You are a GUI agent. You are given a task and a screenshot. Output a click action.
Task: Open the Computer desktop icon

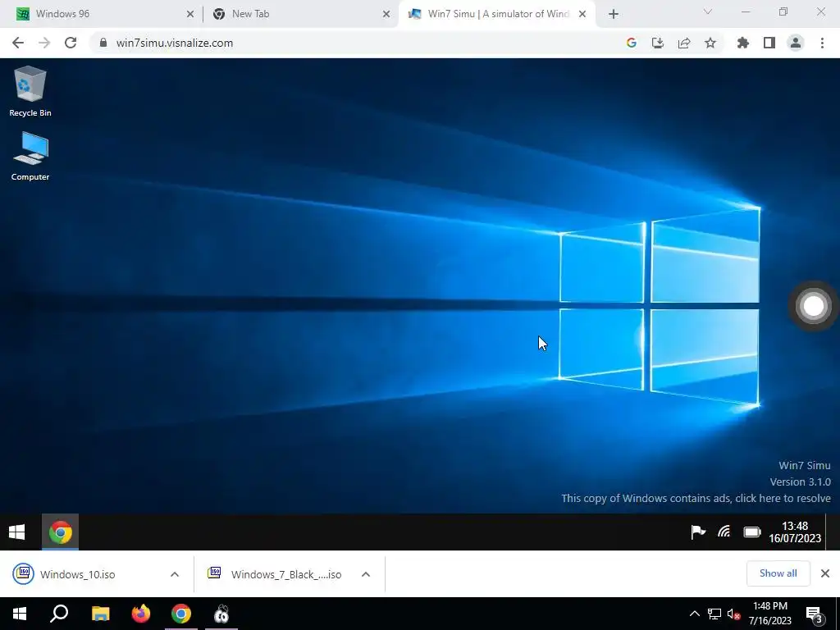tap(30, 156)
